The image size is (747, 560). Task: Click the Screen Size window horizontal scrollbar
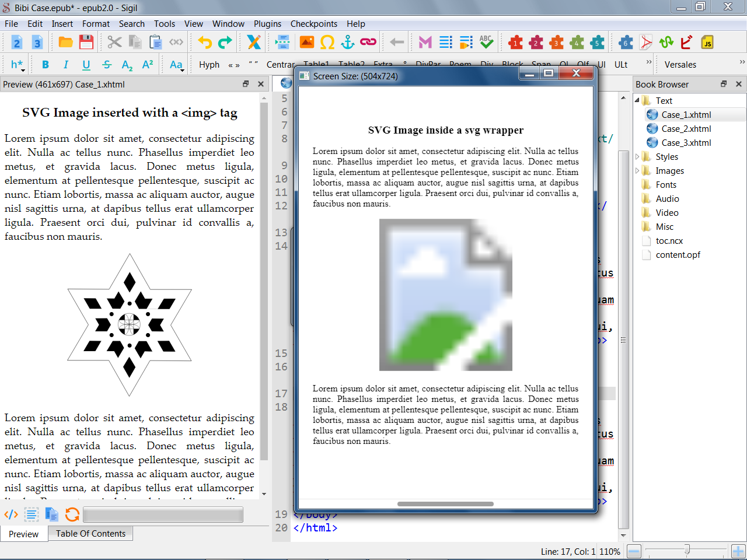tap(446, 504)
